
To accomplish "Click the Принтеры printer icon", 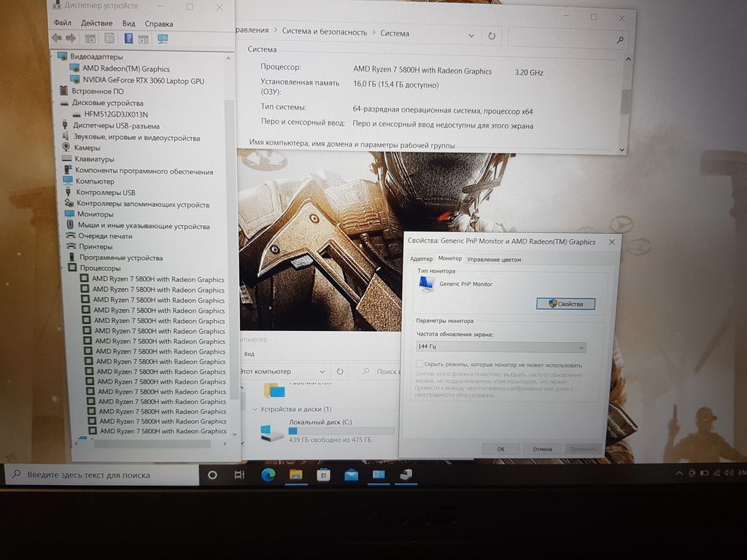I will [71, 246].
